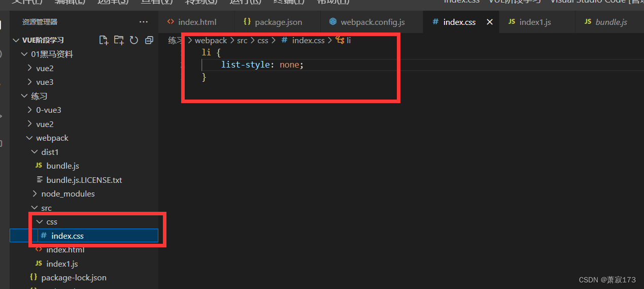Click the list-style property in editor

click(246, 65)
